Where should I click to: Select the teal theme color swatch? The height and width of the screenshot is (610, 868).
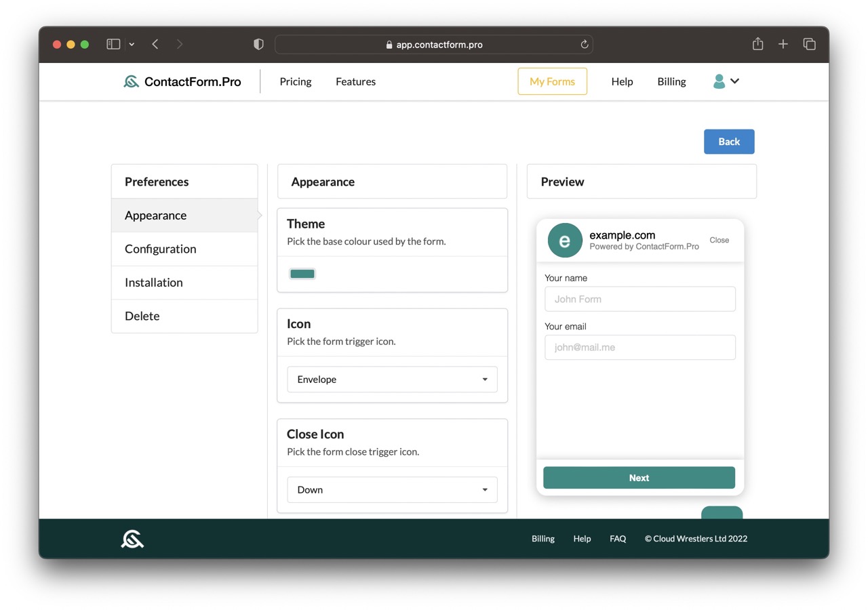pyautogui.click(x=302, y=273)
